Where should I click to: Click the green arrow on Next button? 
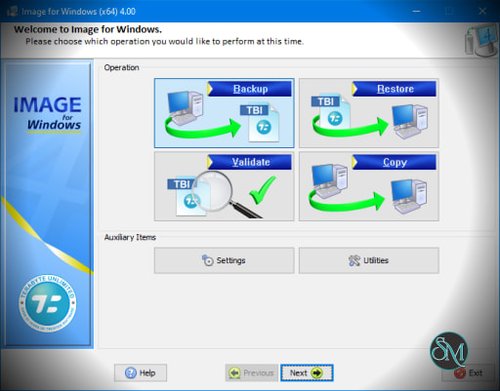317,373
